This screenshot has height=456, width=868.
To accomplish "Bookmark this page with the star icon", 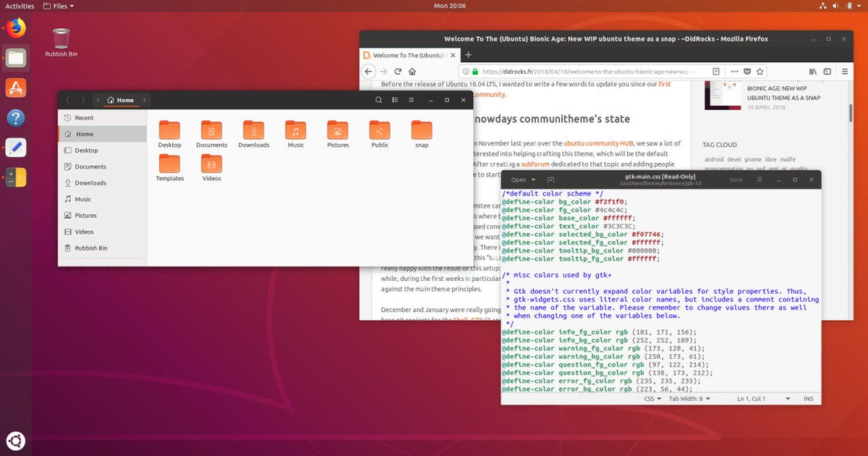I will coord(759,71).
